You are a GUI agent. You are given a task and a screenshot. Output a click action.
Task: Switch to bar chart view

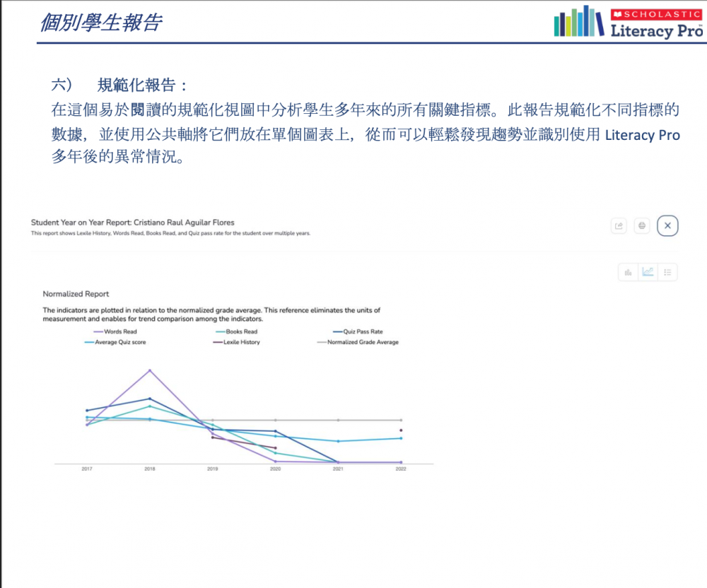tap(628, 272)
